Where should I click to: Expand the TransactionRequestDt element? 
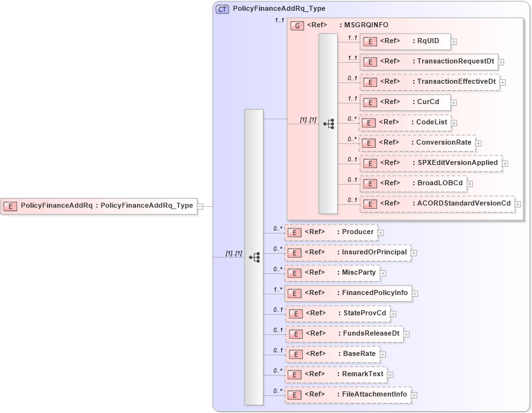pos(500,62)
